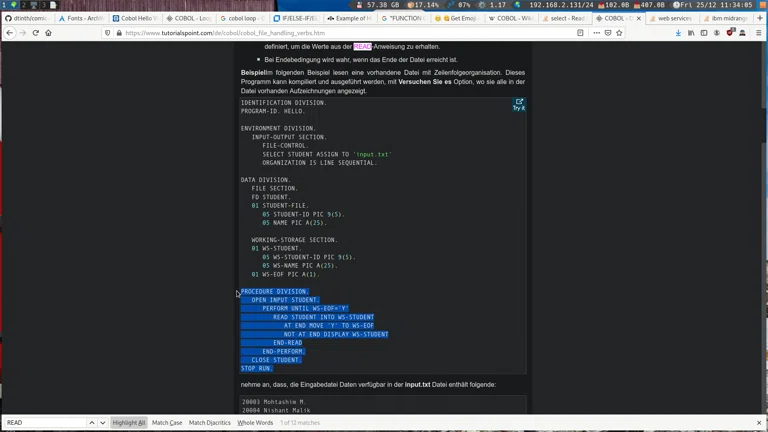Viewport: 768px width, 432px height.
Task: Open page actions three-dot menu
Action: 597,33
